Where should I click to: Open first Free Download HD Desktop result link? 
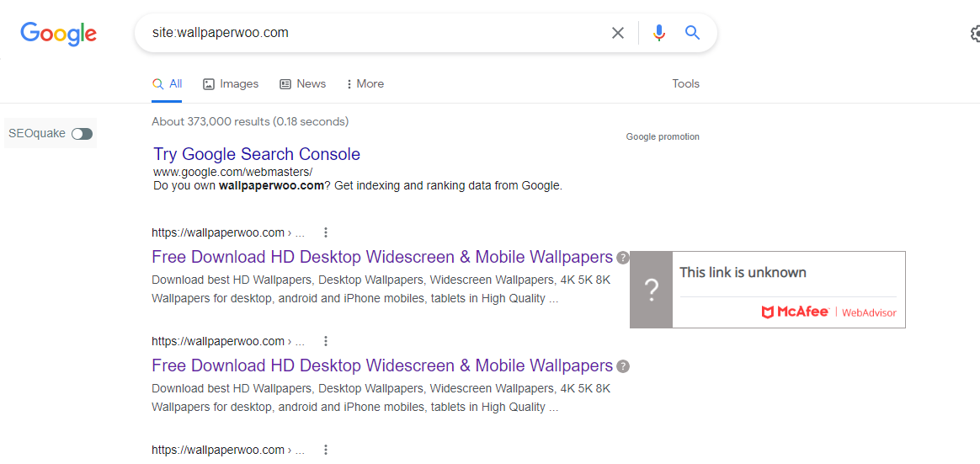[382, 257]
